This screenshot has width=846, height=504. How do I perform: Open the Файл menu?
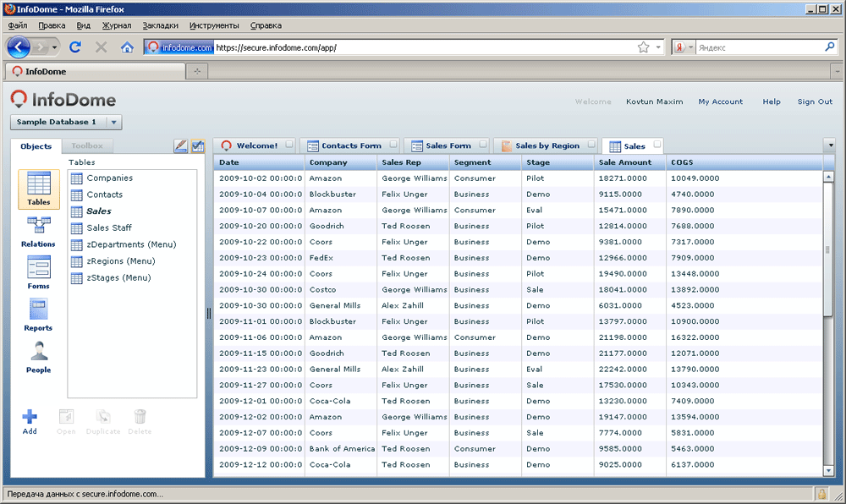pyautogui.click(x=18, y=25)
